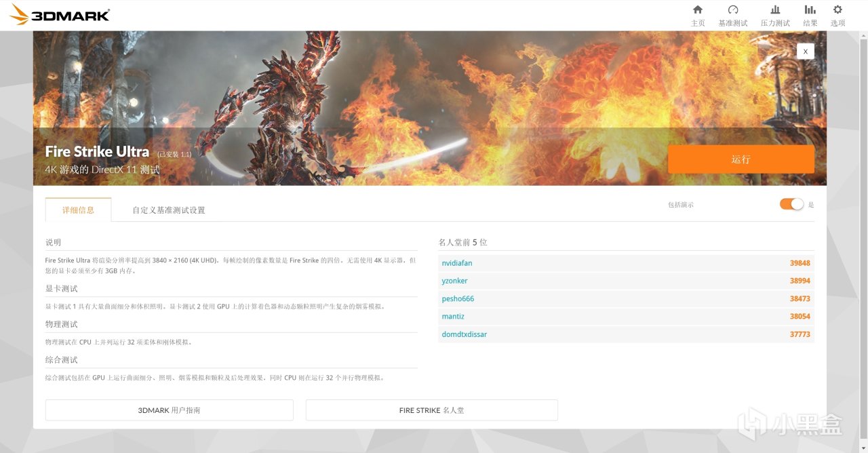Click the 4K 游戏的 DirectX 11 测试 subtitle
The width and height of the screenshot is (868, 453).
click(x=102, y=170)
